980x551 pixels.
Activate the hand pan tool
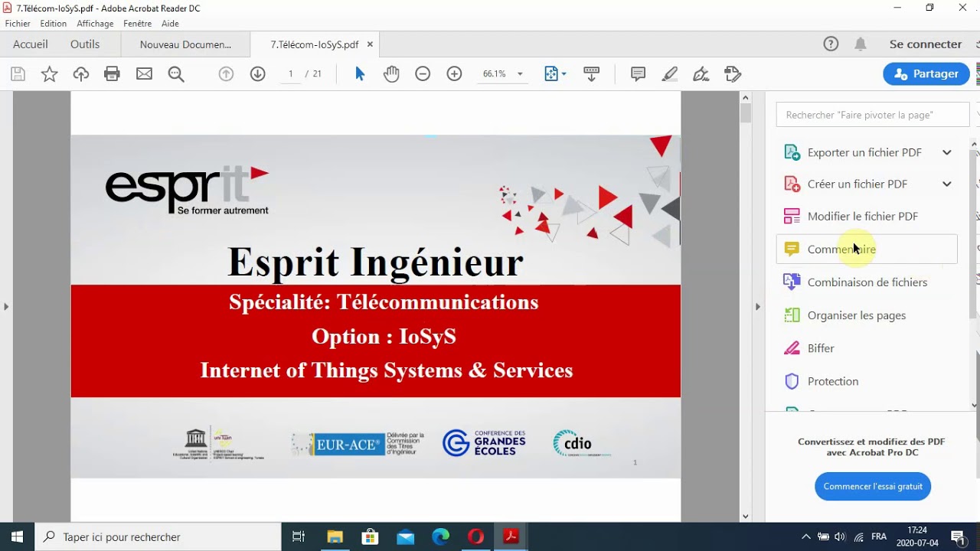(x=391, y=74)
